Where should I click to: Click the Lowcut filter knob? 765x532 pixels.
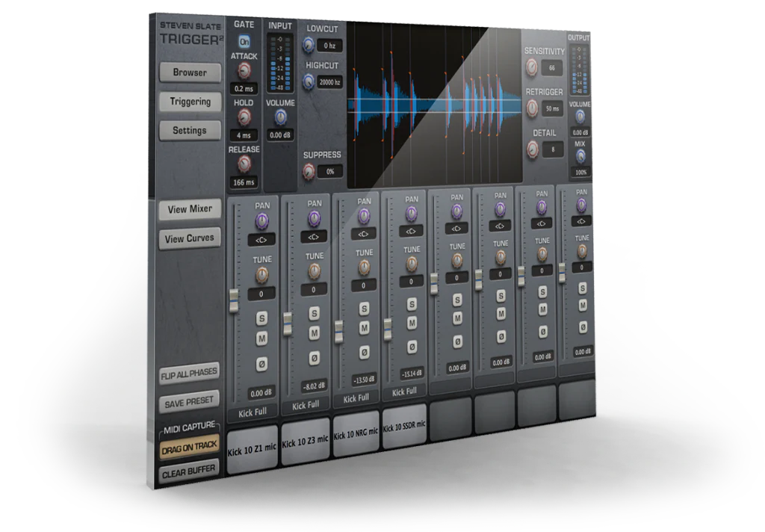[x=309, y=46]
